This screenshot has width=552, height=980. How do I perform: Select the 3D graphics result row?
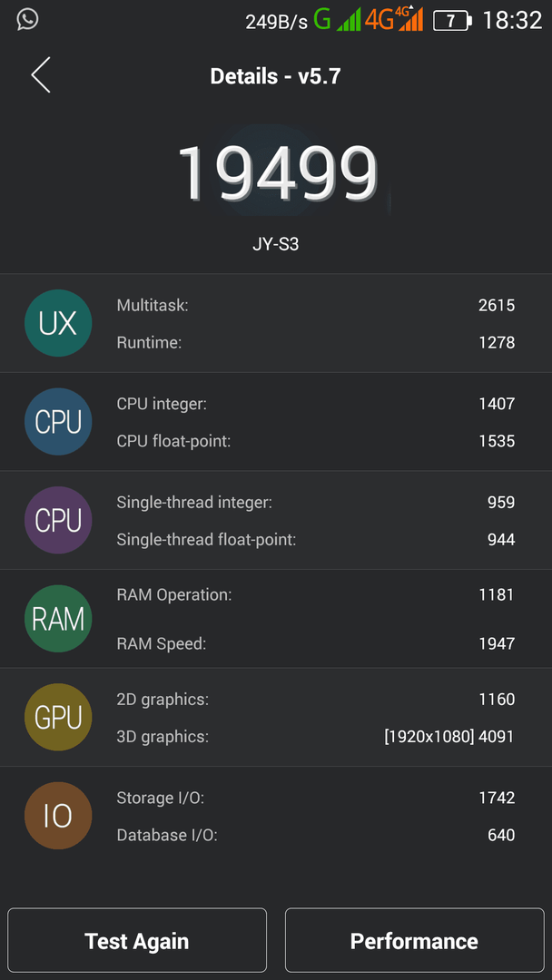(316, 736)
